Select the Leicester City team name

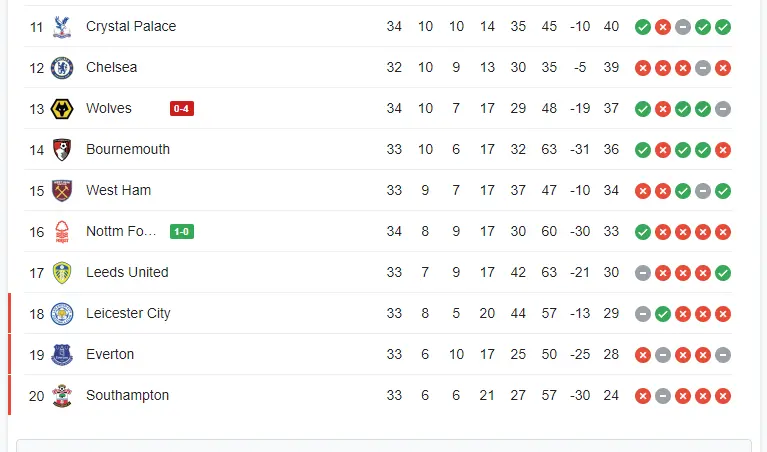pos(128,314)
